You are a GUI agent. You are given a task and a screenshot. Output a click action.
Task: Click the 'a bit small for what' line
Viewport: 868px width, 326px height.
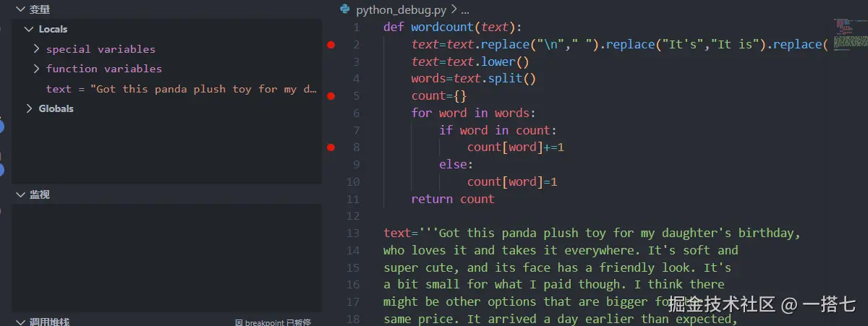pos(554,285)
